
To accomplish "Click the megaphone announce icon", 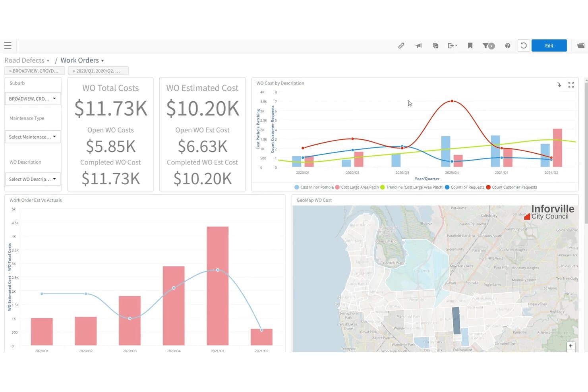I will 418,46.
